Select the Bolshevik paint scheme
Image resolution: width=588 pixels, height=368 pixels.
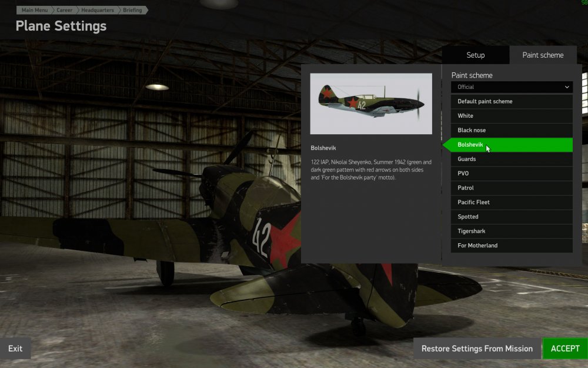[x=512, y=145]
